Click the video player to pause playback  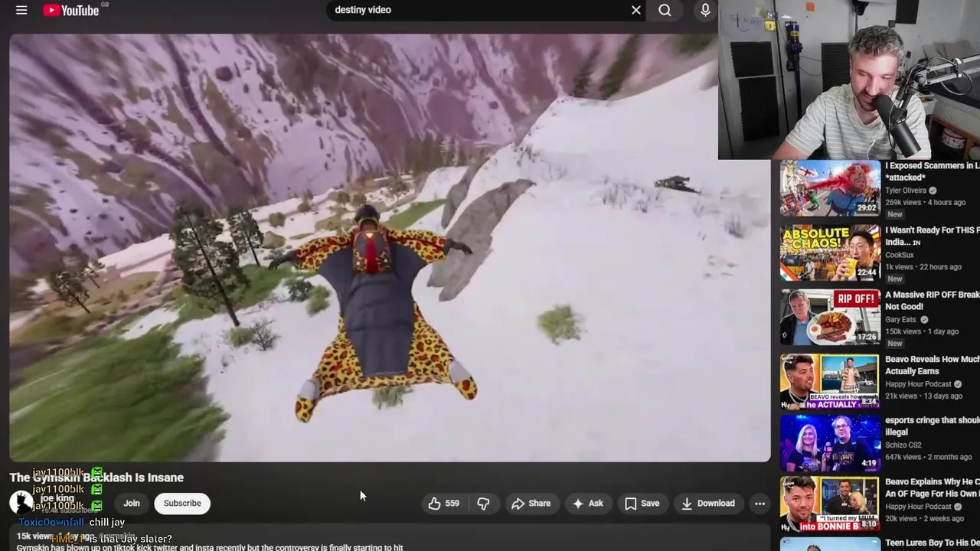click(390, 247)
